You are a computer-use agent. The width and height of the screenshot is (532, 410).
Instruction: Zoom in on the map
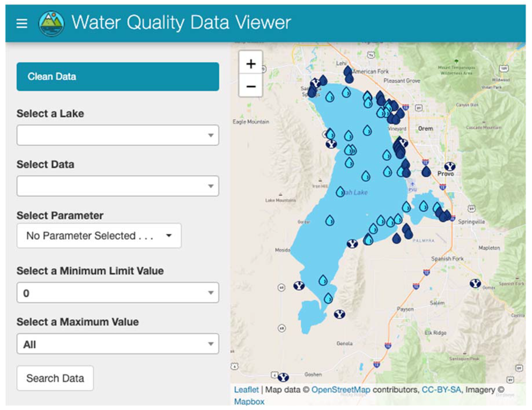click(x=251, y=64)
